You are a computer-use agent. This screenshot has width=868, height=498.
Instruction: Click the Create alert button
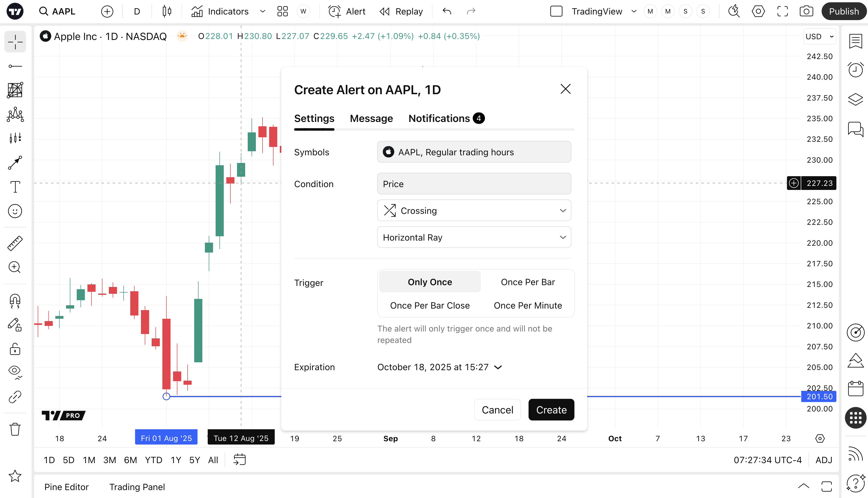tap(551, 410)
